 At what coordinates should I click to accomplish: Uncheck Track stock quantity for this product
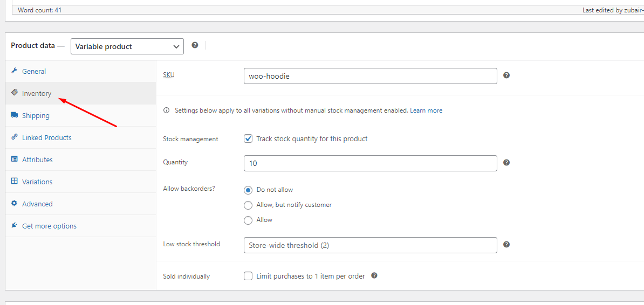pos(248,138)
